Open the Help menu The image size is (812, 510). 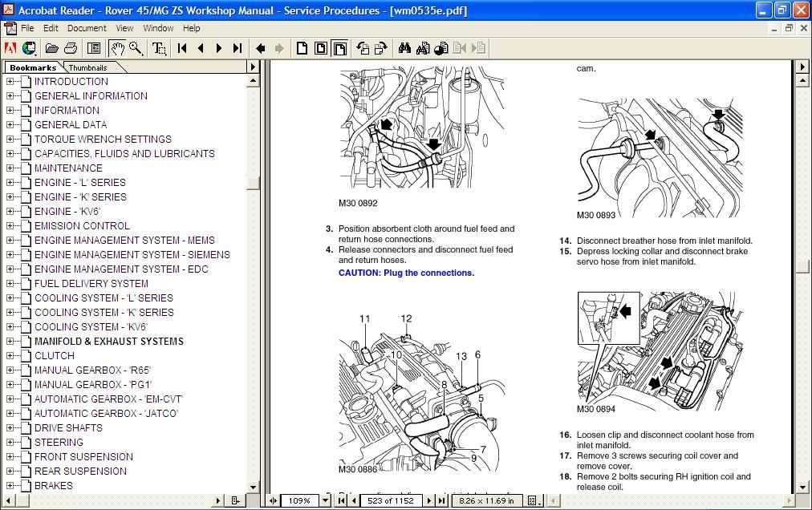pos(191,28)
